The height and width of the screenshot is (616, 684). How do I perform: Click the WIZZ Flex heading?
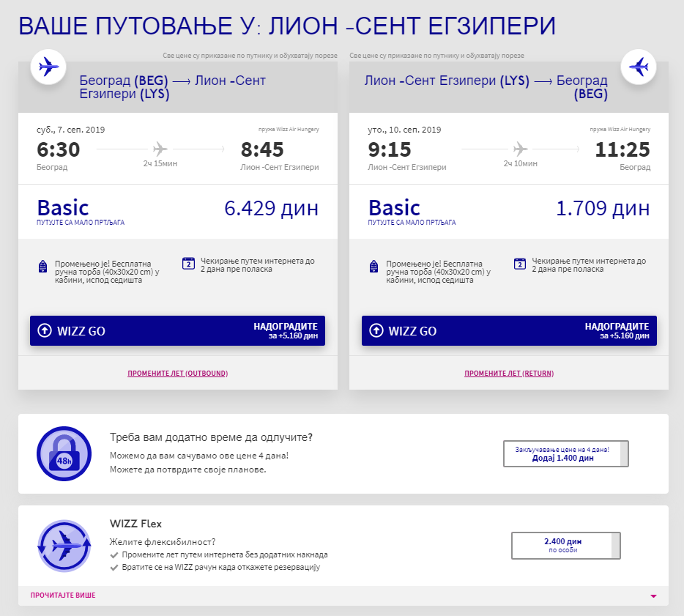(x=135, y=524)
